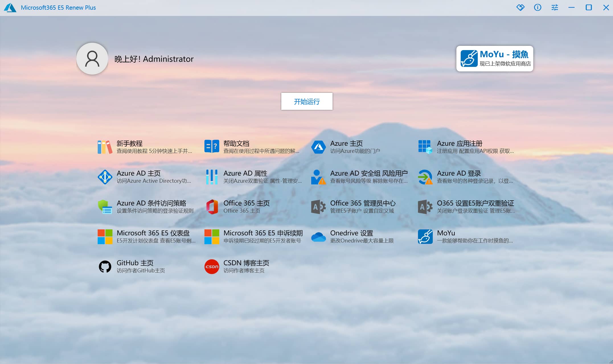Open the Office 365 管理员中心 title link
The height and width of the screenshot is (364, 613).
(x=363, y=203)
